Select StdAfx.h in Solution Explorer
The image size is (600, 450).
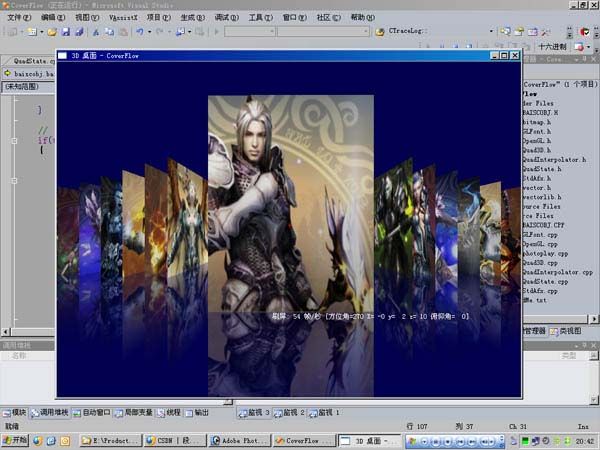click(x=537, y=178)
